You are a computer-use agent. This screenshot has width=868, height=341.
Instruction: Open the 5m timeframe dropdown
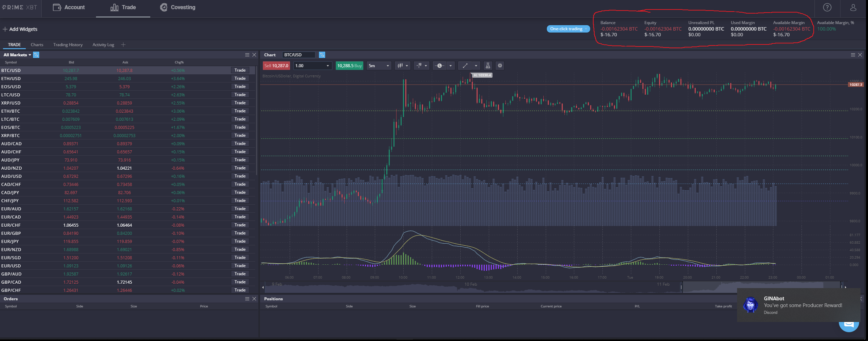(379, 66)
